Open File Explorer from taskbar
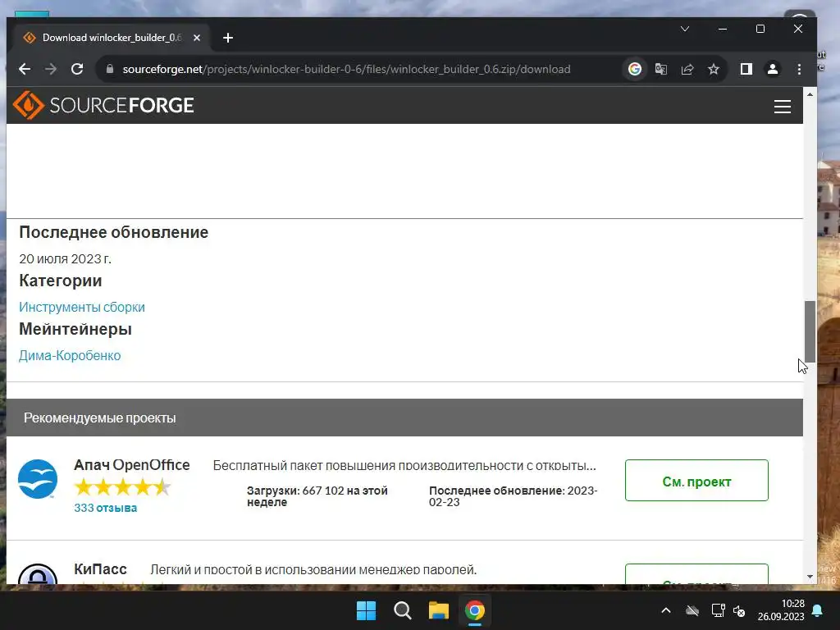This screenshot has width=840, height=630. coord(439,610)
